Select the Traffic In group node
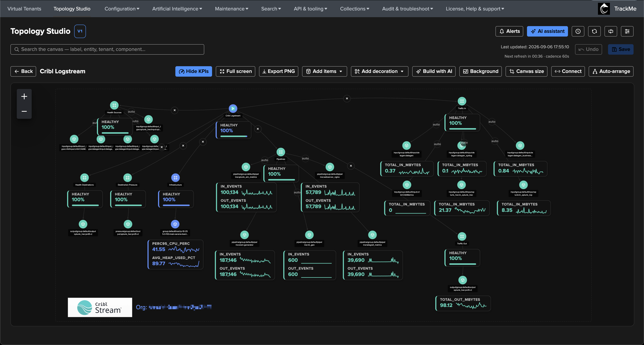 pos(462,101)
